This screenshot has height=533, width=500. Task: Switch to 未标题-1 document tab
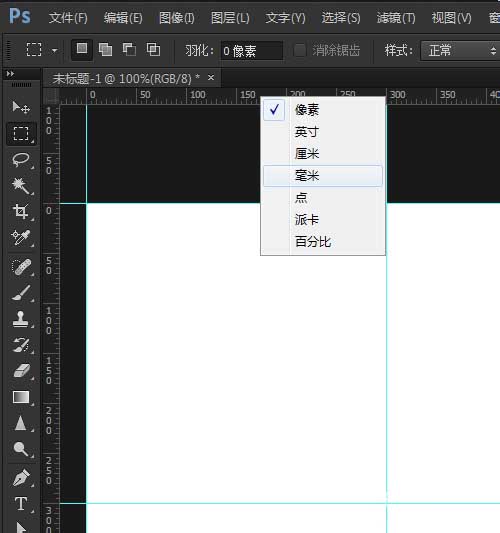[x=126, y=79]
